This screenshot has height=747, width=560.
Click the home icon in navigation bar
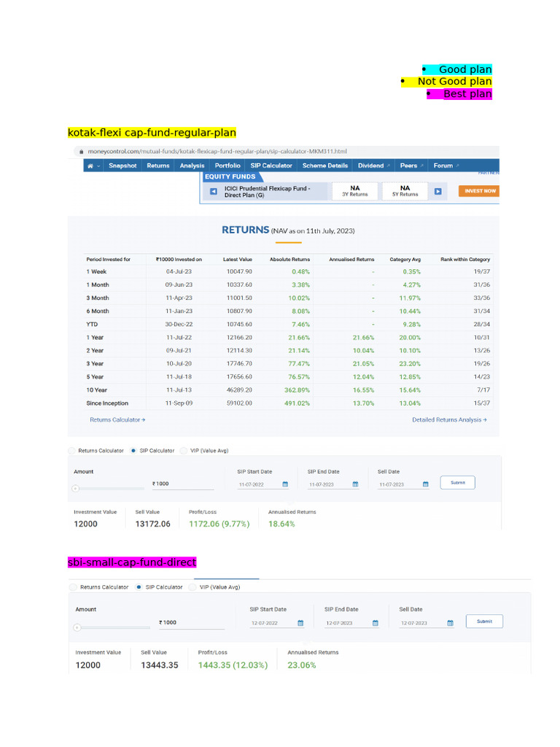(x=90, y=166)
